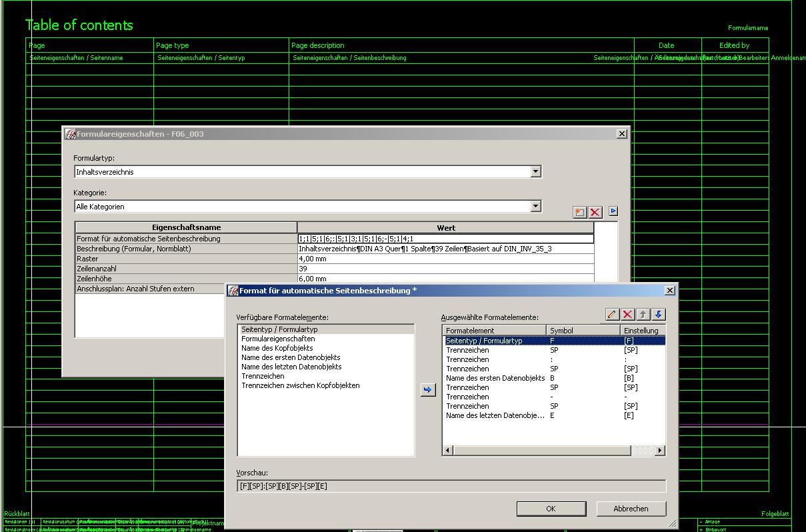Open the Formulartyp dropdown
This screenshot has height=532, width=806.
point(535,172)
